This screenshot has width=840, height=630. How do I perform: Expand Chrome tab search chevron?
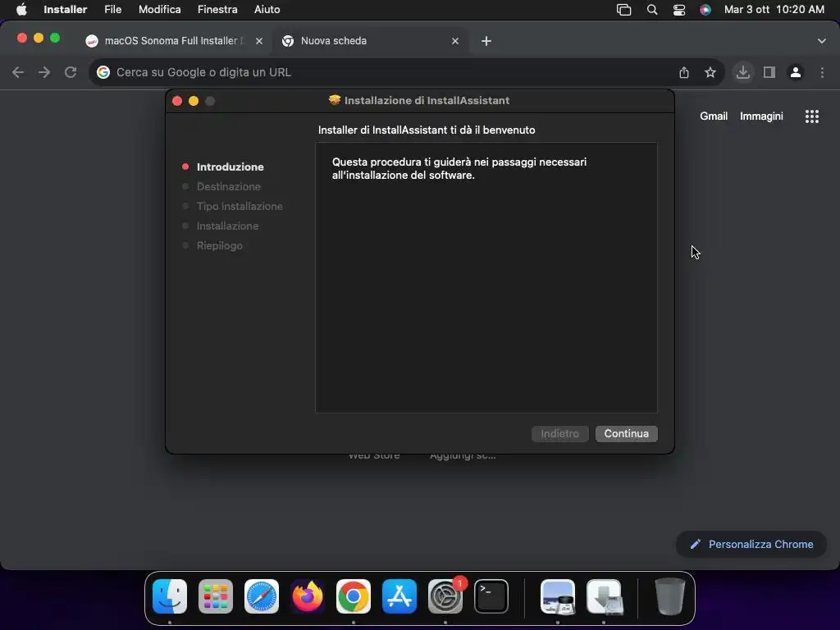tap(821, 41)
